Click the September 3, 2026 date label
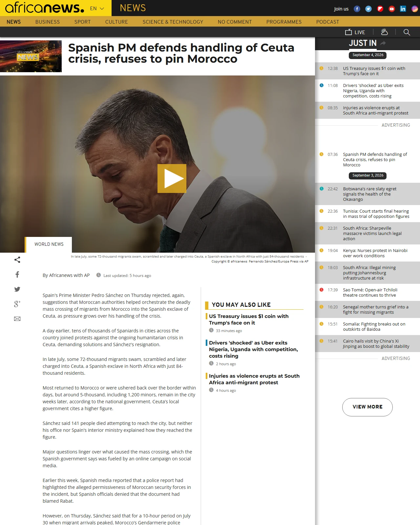 click(368, 176)
